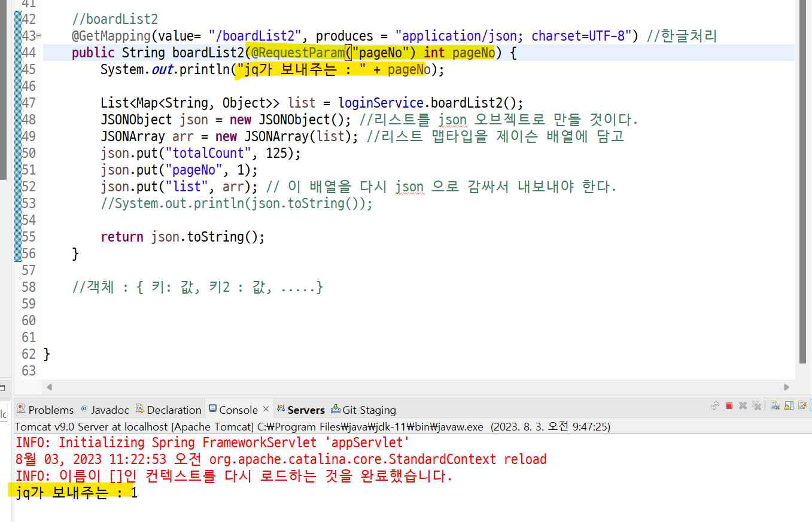Click the "/boardList2" path string

pyautogui.click(x=256, y=36)
